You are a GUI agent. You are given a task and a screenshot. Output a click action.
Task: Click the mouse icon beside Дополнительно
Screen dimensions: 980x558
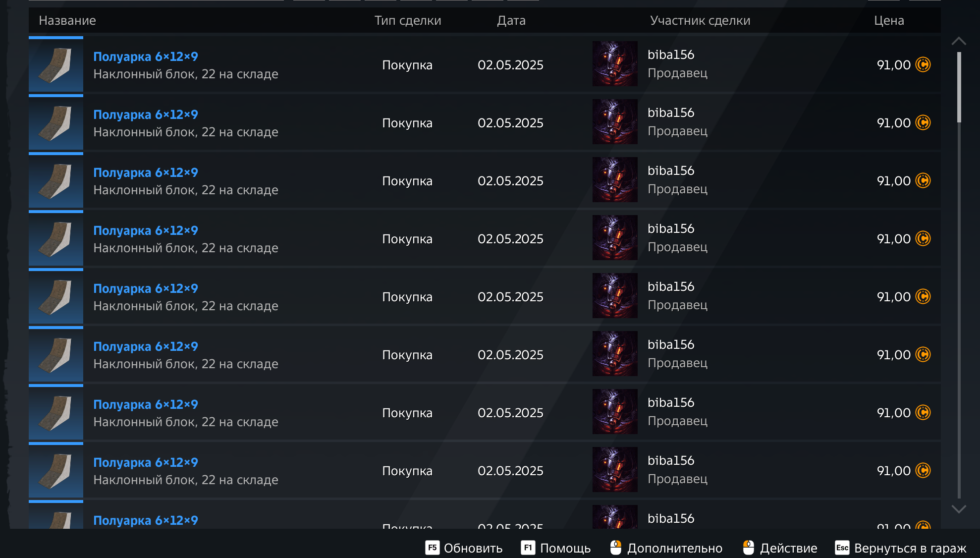616,548
